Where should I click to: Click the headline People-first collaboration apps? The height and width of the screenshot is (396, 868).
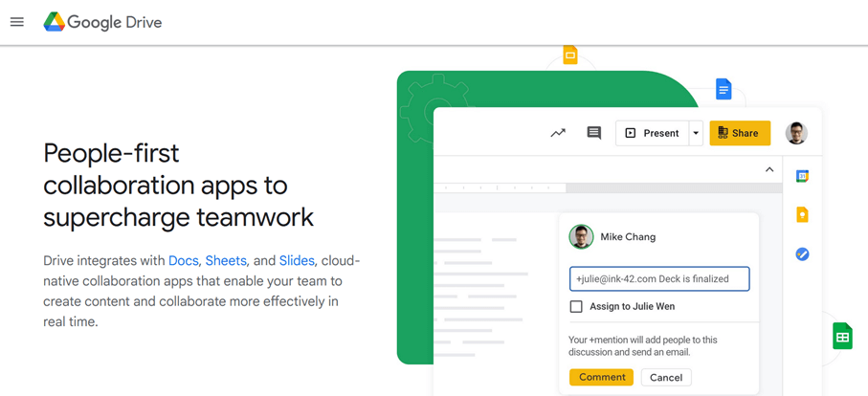pos(178,186)
